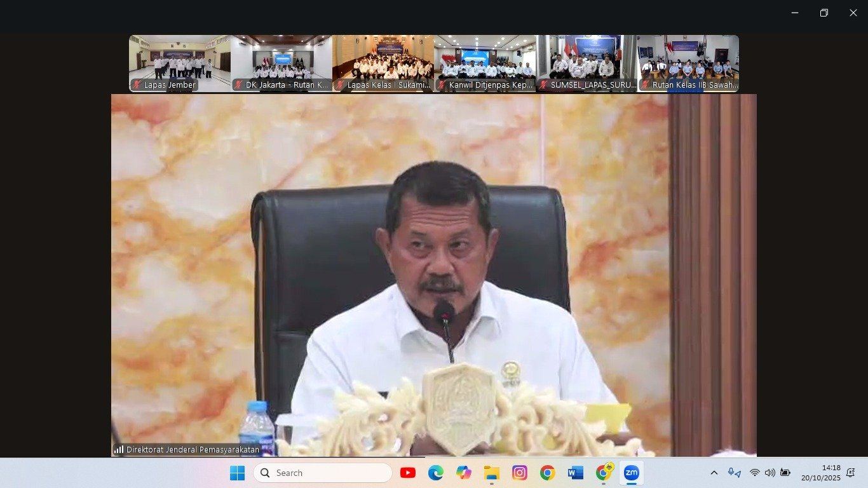Click the speaker volume icon in system tray
The image size is (868, 488).
770,473
